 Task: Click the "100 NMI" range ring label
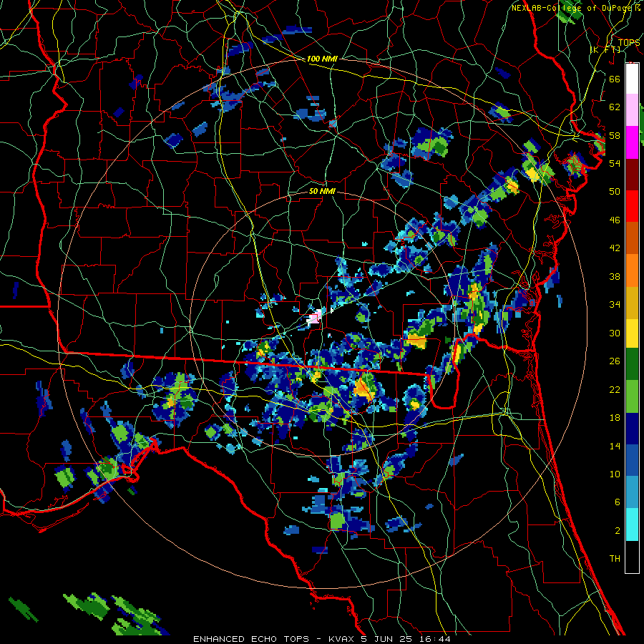322,59
